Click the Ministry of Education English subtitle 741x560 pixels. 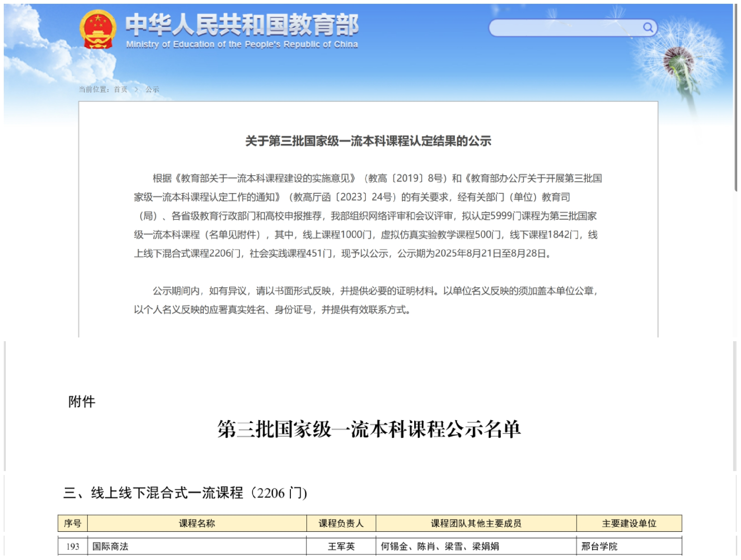point(242,45)
